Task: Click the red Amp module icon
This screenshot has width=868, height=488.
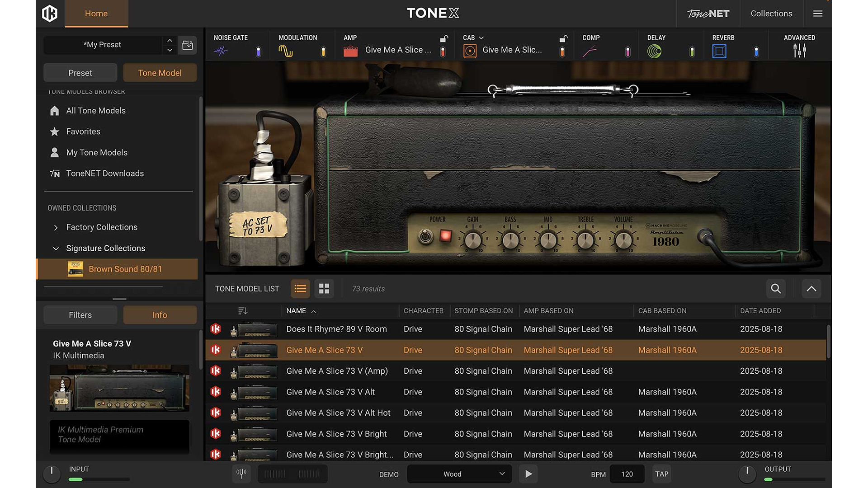Action: [350, 51]
